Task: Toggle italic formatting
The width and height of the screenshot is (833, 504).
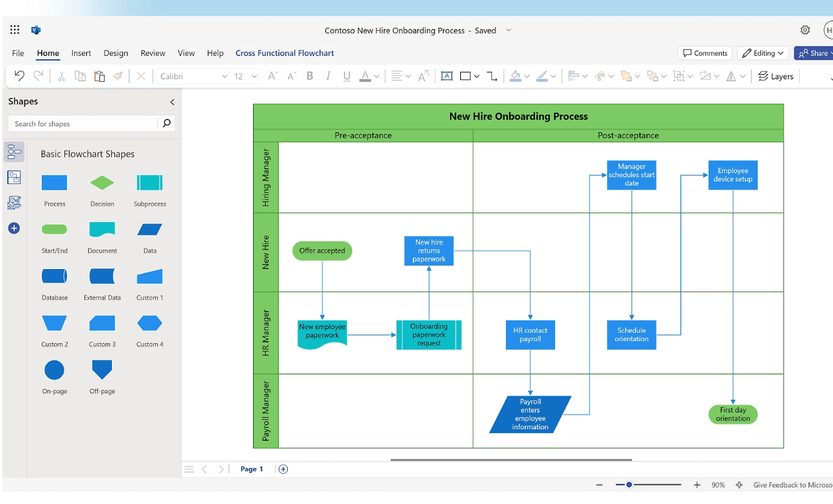Action: click(328, 76)
